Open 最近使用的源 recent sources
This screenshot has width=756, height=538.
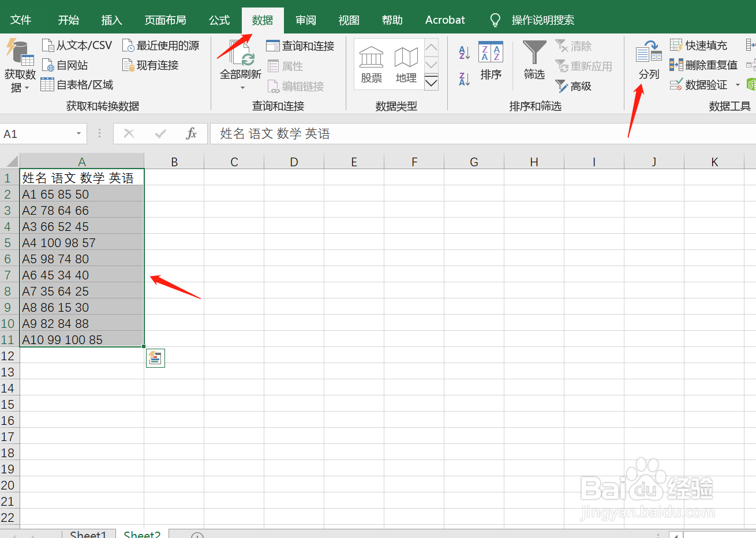(160, 45)
